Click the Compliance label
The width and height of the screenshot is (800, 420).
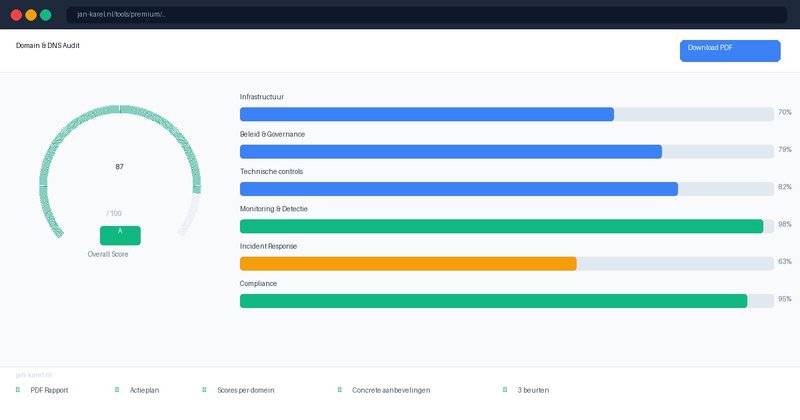[x=258, y=283]
